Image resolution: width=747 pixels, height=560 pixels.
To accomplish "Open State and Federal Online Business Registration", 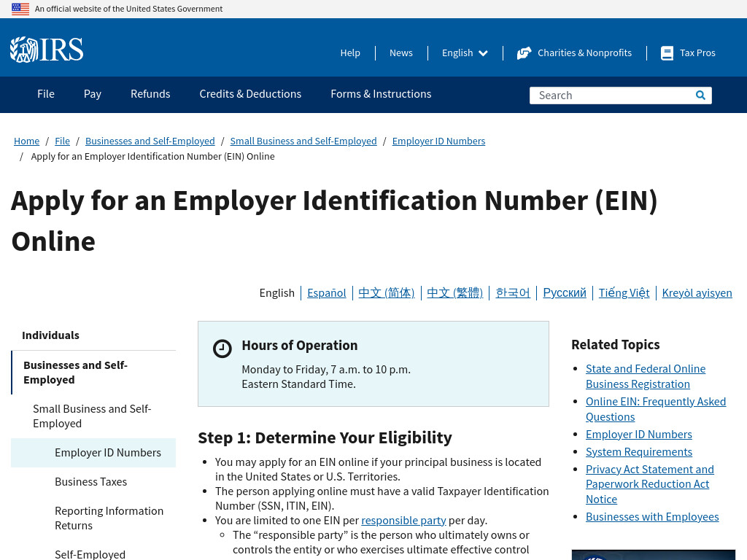I will pos(646,376).
